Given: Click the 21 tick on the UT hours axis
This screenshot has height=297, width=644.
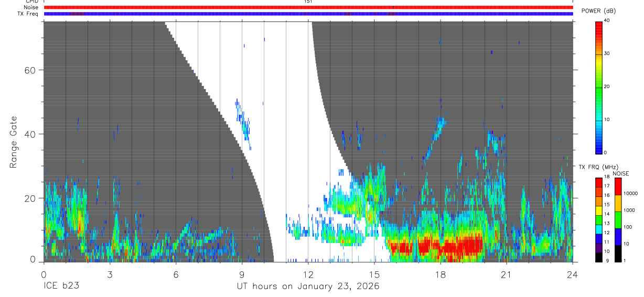Looking at the screenshot, I should (x=506, y=273).
